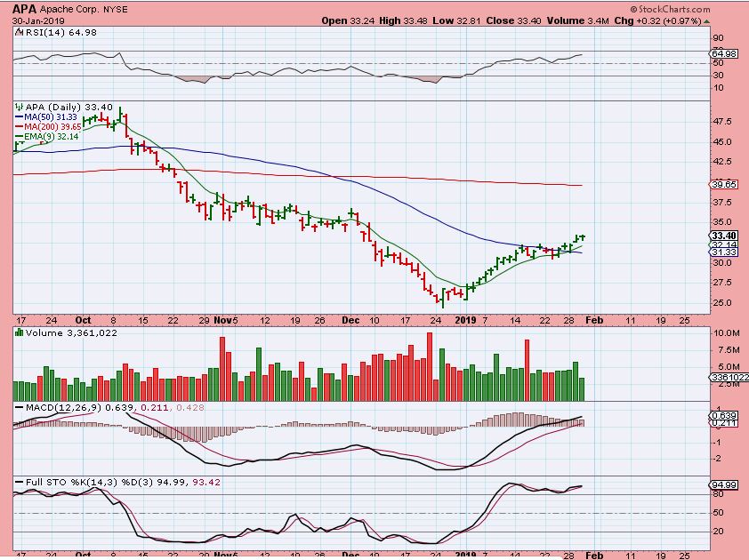Click the 30-Jan-2019 date label
Screen dimensions: 749x560
tap(38, 21)
